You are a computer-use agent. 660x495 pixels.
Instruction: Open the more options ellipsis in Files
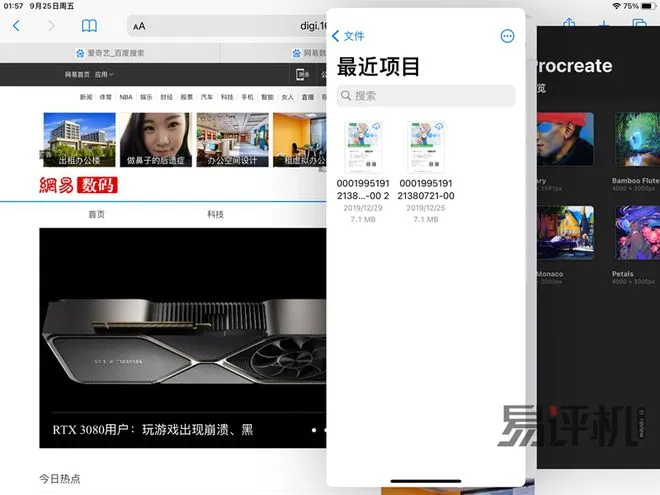pos(507,36)
